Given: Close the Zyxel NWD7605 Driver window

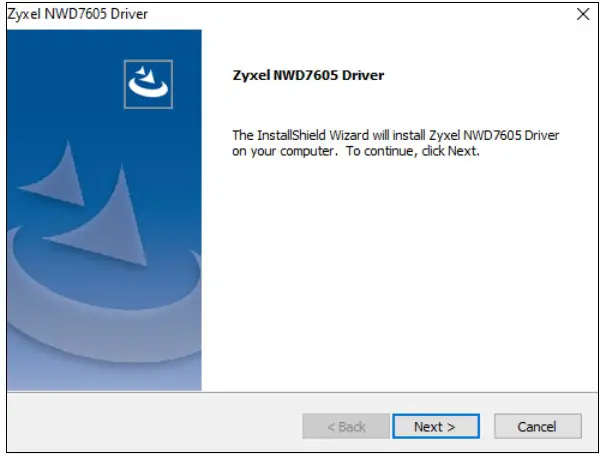Looking at the screenshot, I should (x=583, y=14).
